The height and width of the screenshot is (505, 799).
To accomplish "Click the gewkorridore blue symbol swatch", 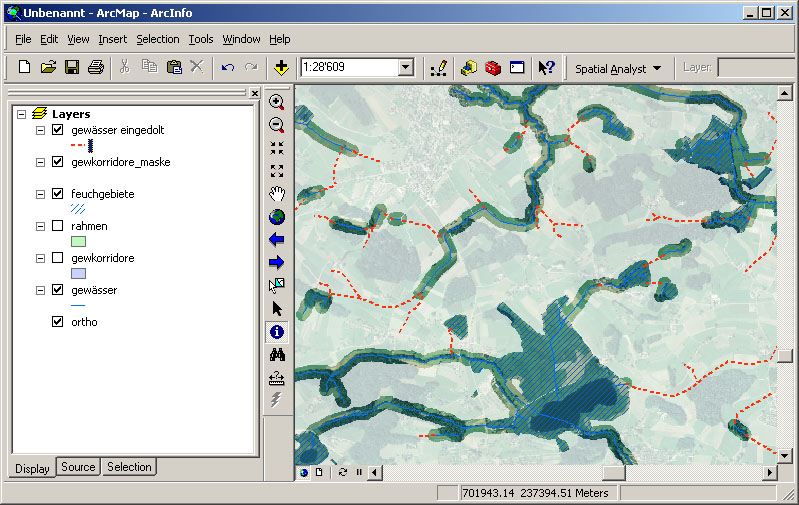I will [x=79, y=273].
